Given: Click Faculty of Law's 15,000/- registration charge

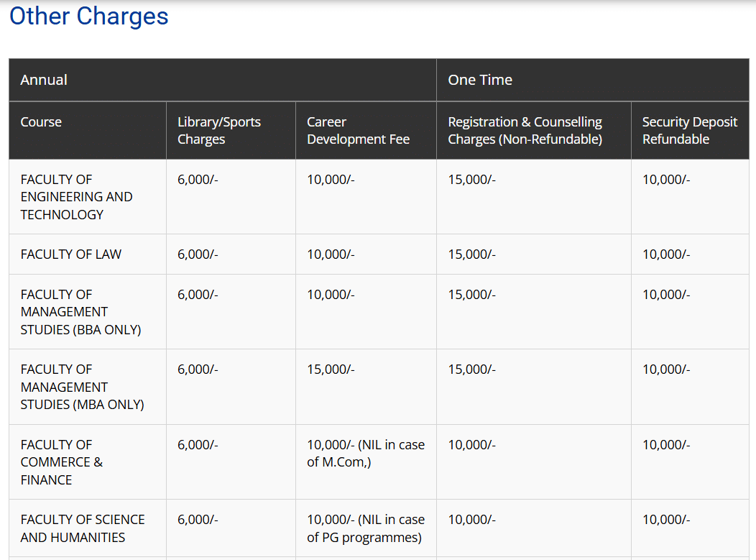Looking at the screenshot, I should point(471,254).
